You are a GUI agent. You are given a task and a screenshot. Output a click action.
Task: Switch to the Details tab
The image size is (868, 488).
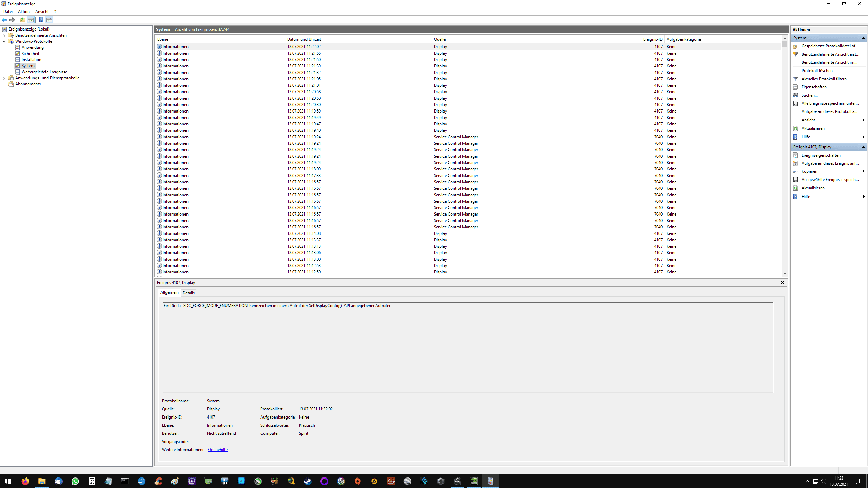(189, 293)
